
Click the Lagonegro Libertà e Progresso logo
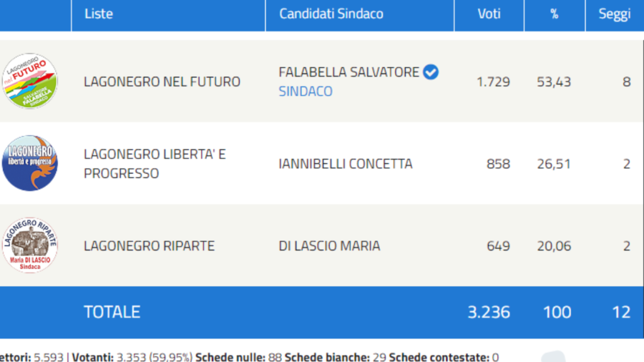(30, 163)
